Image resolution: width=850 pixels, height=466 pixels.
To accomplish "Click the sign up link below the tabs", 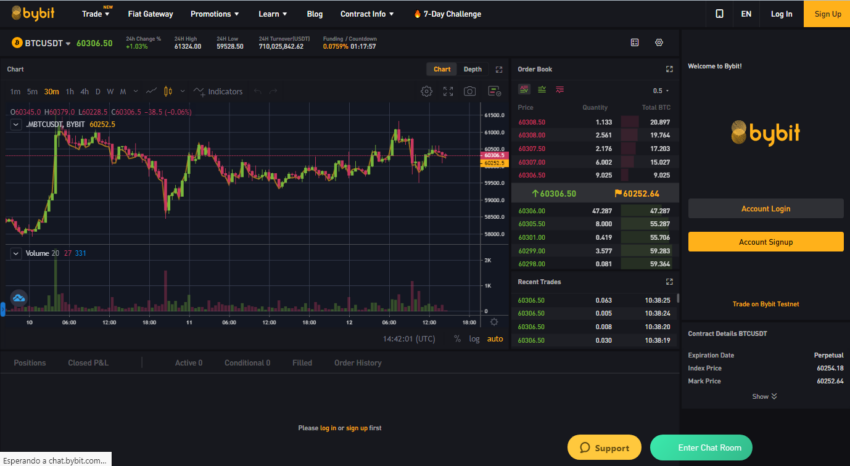I will pos(356,428).
